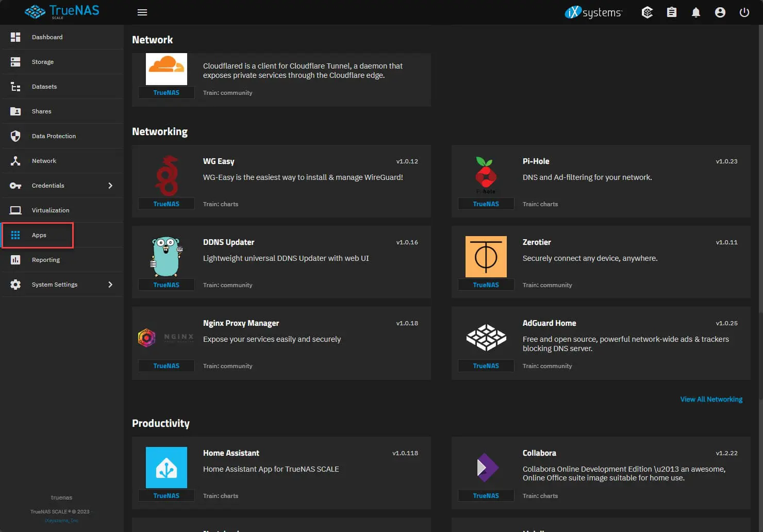Screen dimensions: 763x532
Task: Expand the Credentials submenu chevron
Action: point(110,186)
